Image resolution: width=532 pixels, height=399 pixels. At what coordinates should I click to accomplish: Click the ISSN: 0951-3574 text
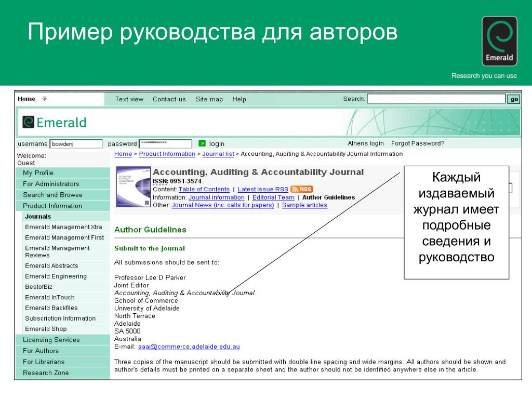point(177,181)
